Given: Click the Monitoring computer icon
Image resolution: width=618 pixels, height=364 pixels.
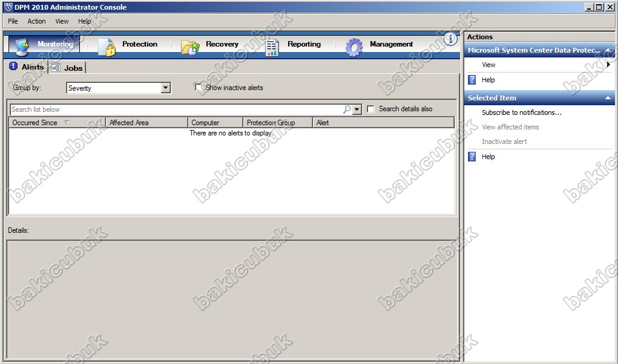Looking at the screenshot, I should (22, 47).
